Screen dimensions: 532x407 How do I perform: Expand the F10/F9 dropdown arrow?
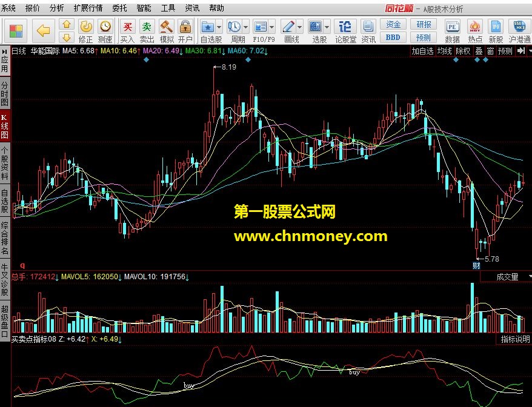272,27
